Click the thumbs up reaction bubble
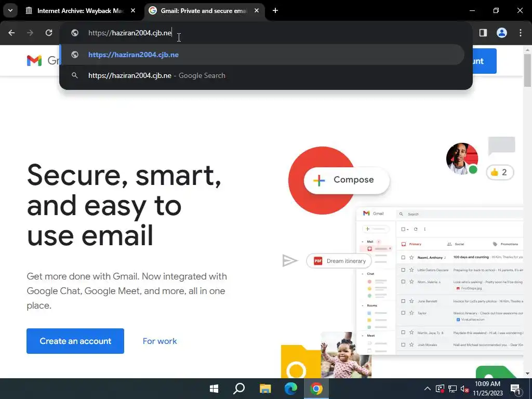The image size is (532, 399). click(x=500, y=172)
